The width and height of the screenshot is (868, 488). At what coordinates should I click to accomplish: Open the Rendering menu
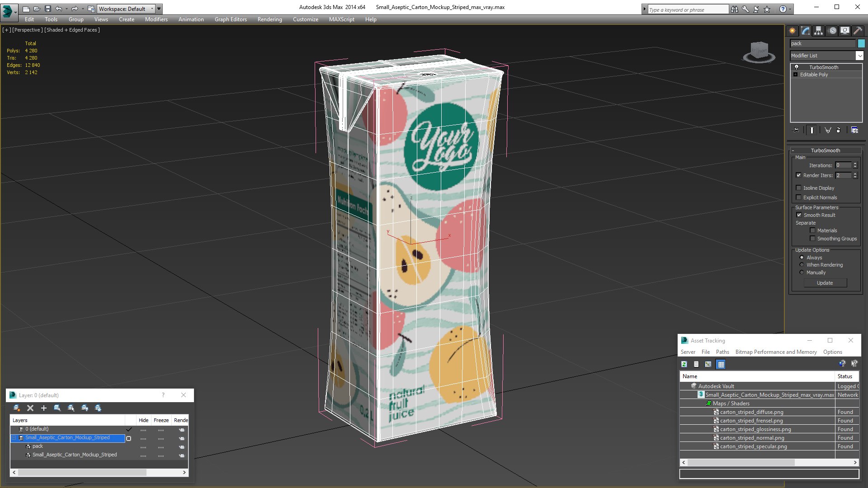pos(269,19)
